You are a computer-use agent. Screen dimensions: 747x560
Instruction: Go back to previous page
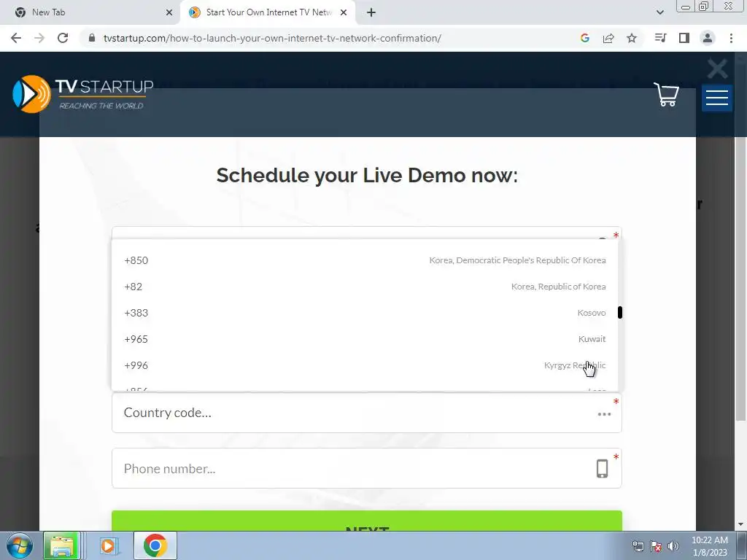click(16, 38)
